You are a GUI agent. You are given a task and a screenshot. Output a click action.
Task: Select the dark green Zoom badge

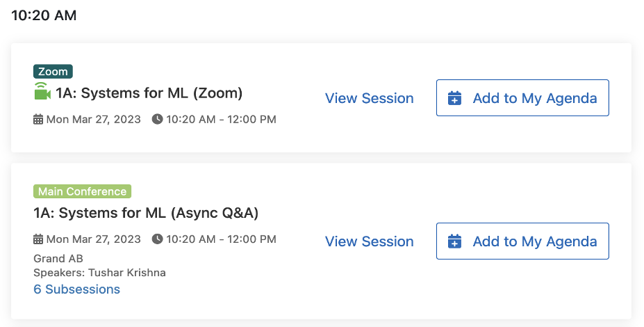point(53,72)
